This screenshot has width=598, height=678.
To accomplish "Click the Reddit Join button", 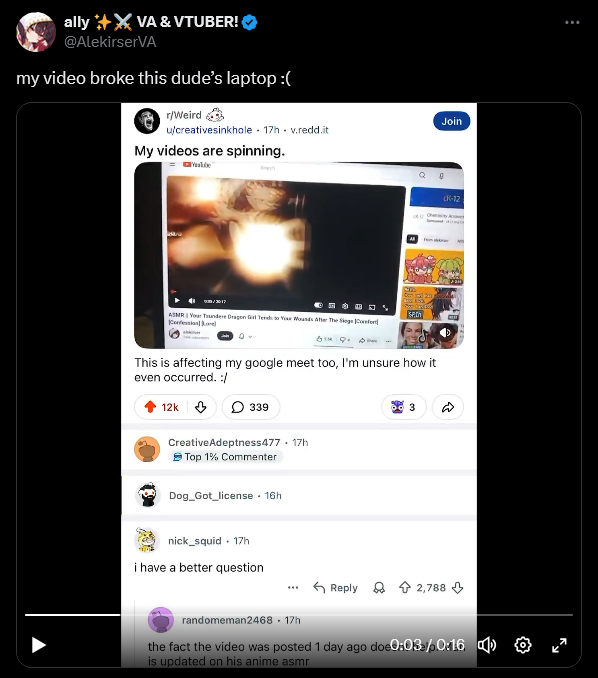I will 451,122.
